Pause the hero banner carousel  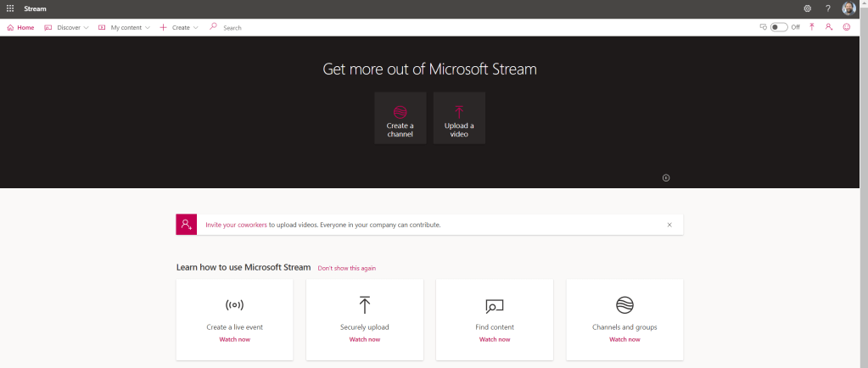tap(666, 178)
